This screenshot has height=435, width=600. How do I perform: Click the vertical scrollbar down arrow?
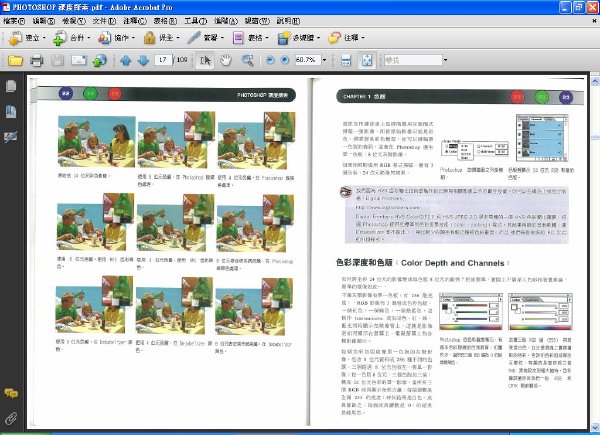click(x=595, y=427)
